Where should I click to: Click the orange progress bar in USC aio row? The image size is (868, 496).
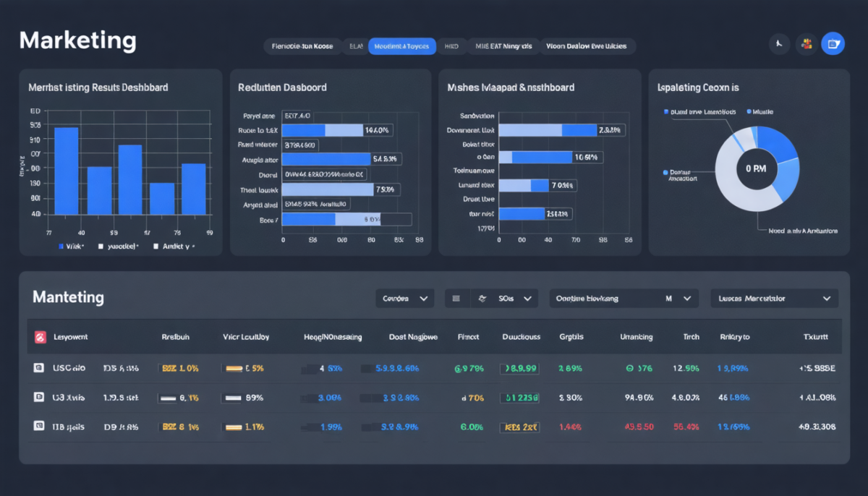coord(234,368)
